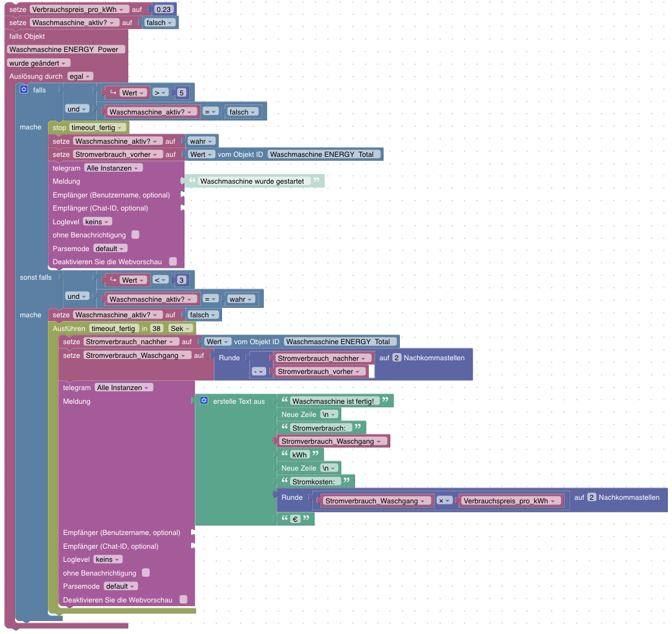Open the 'Sek' time unit dropdown
This screenshot has height=634, width=672.
[180, 329]
